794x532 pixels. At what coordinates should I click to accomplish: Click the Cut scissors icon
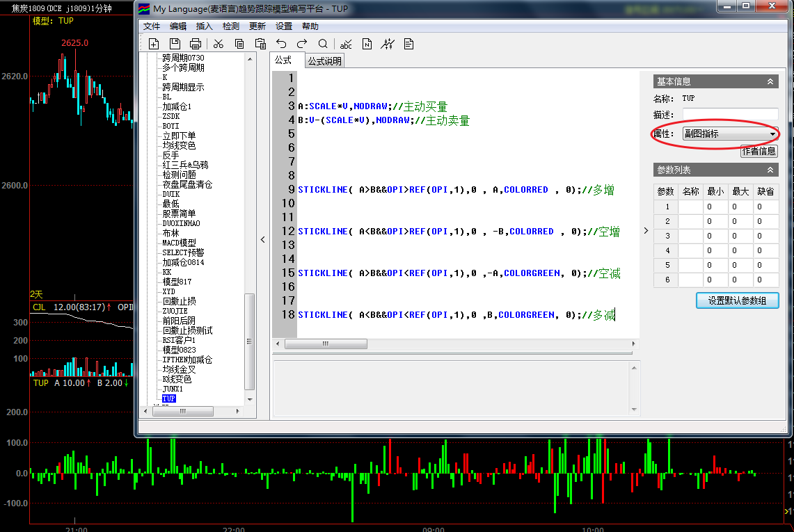pos(219,44)
